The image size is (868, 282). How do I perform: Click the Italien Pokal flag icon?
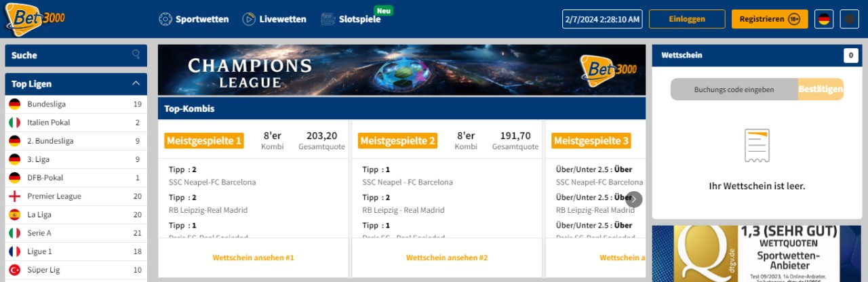(x=14, y=123)
